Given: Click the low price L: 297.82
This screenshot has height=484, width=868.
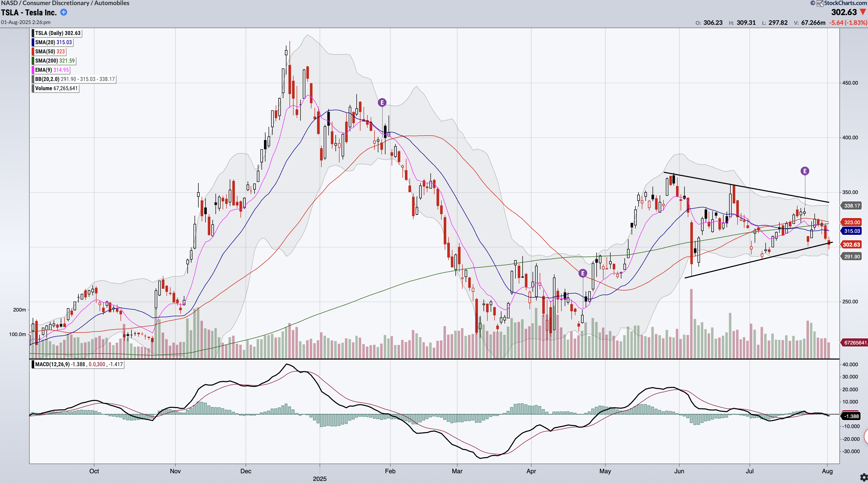Looking at the screenshot, I should tap(775, 22).
